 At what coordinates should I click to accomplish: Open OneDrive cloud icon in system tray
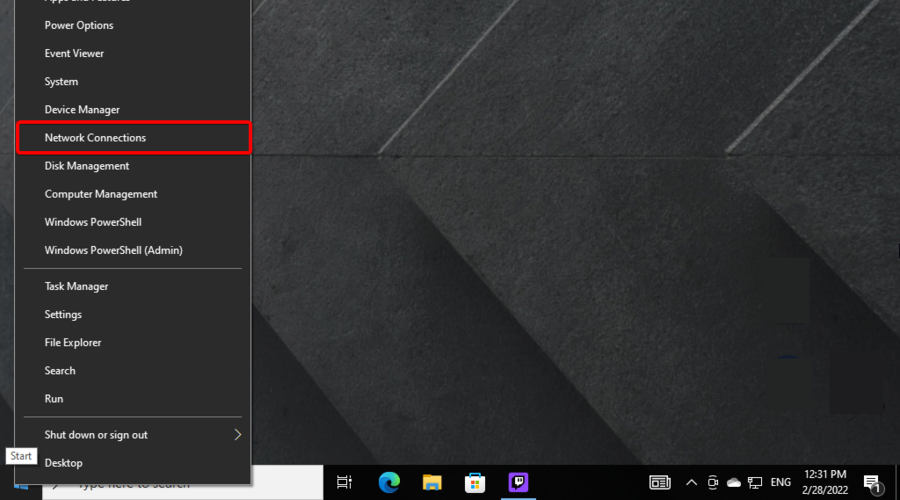click(x=734, y=482)
